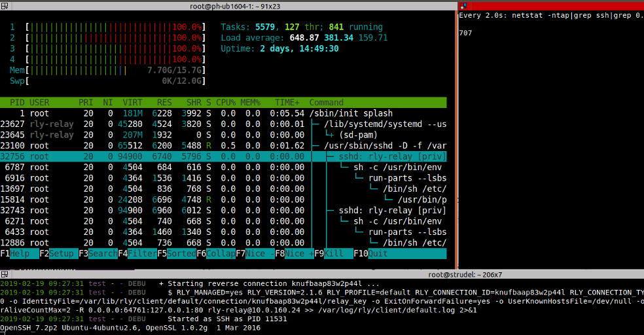The width and height of the screenshot is (644, 335).
Task: Select process row PID 23627 systemd --us
Action: pos(223,124)
